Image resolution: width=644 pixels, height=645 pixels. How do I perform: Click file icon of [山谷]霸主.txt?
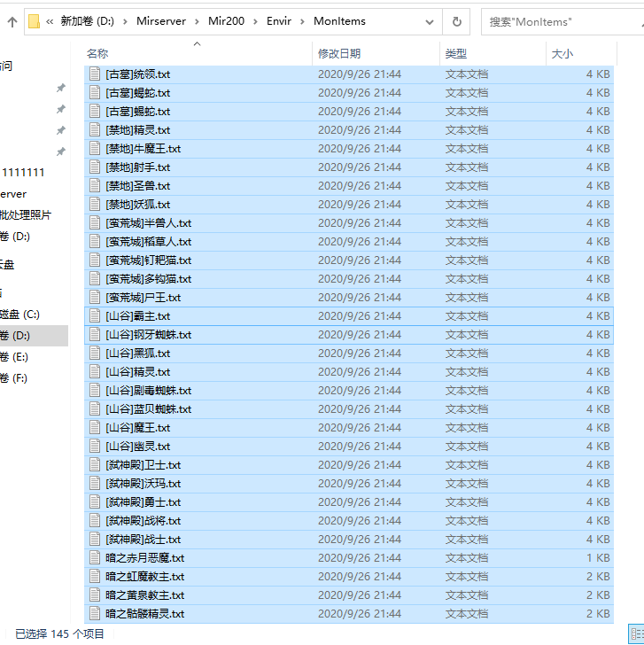95,316
